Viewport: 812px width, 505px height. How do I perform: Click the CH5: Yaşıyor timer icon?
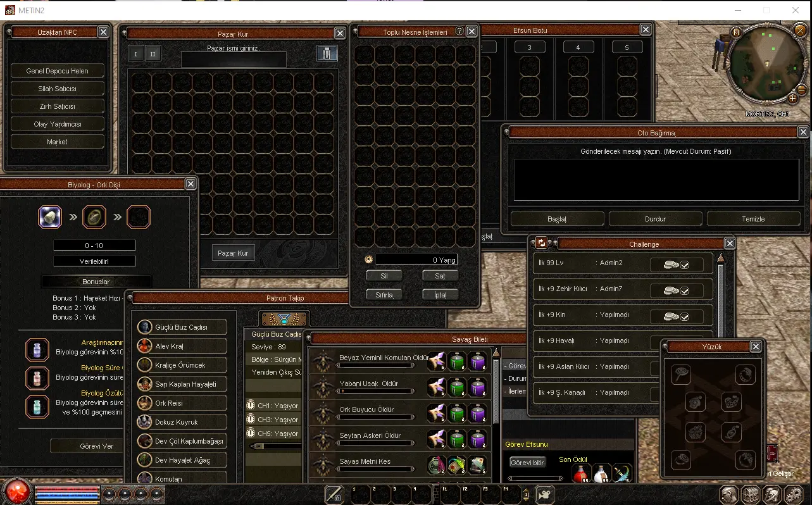pos(251,433)
